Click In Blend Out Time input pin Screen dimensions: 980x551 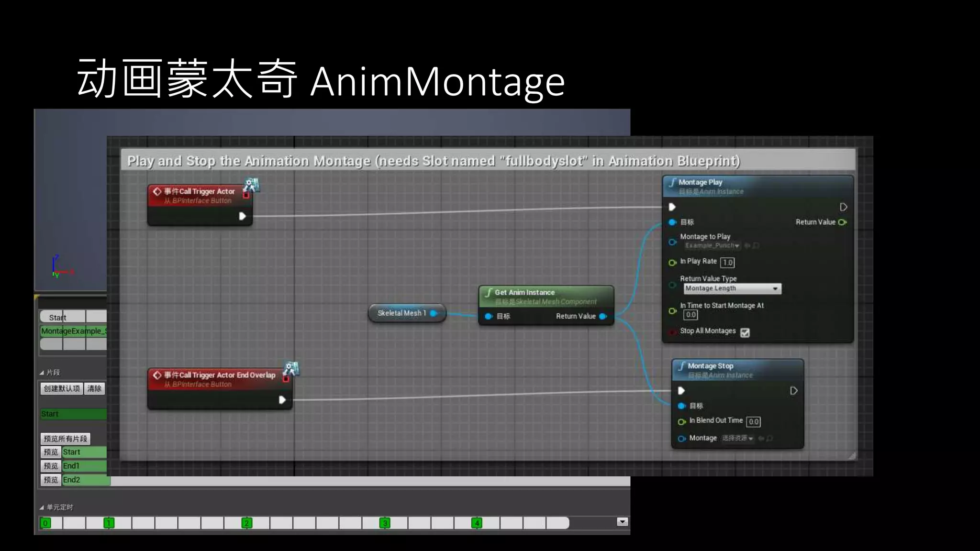pyautogui.click(x=682, y=421)
